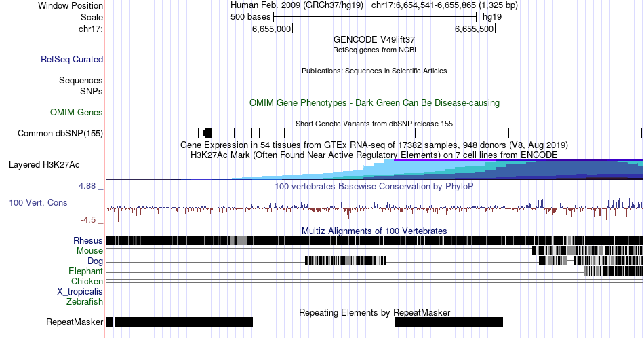Select the small leftmost RepeatMasker block
644x338 pixels.
point(110,322)
